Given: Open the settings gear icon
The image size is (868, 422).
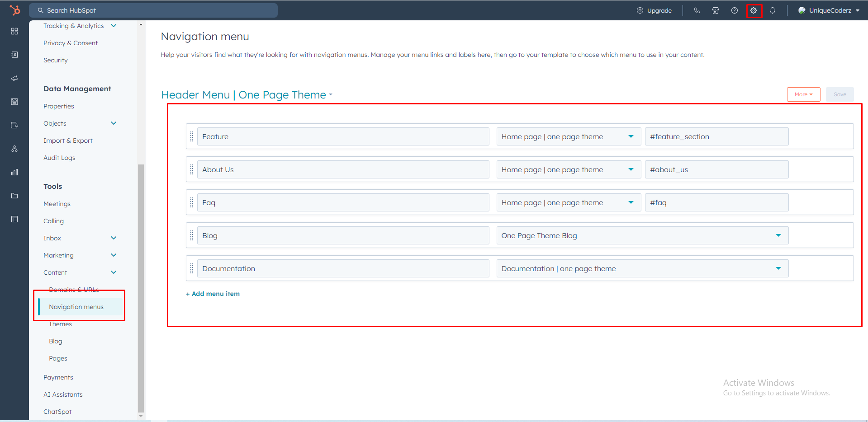Looking at the screenshot, I should 754,10.
